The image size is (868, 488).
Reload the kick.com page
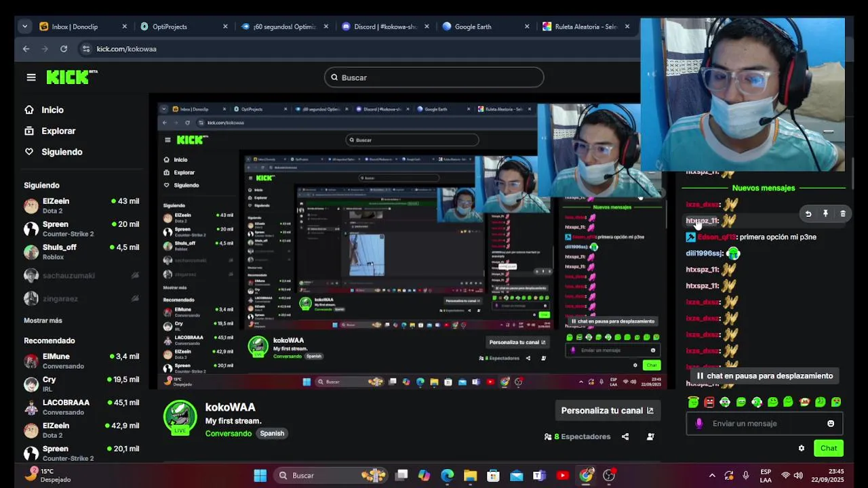(x=64, y=49)
